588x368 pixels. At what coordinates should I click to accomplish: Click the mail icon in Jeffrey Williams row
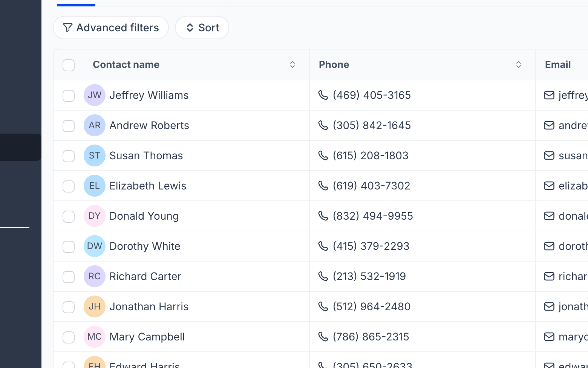pyautogui.click(x=549, y=95)
